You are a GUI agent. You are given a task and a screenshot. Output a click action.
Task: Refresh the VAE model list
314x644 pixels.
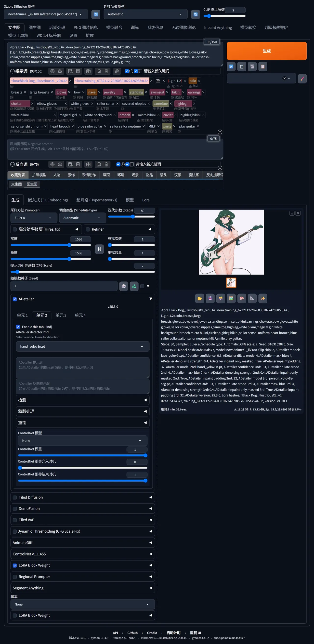(195, 14)
